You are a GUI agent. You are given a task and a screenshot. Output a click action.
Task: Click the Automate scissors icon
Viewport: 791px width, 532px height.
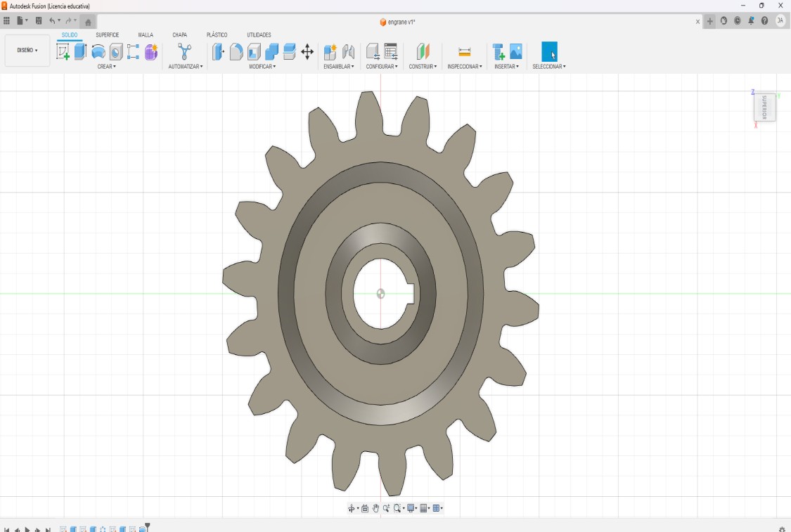click(185, 51)
